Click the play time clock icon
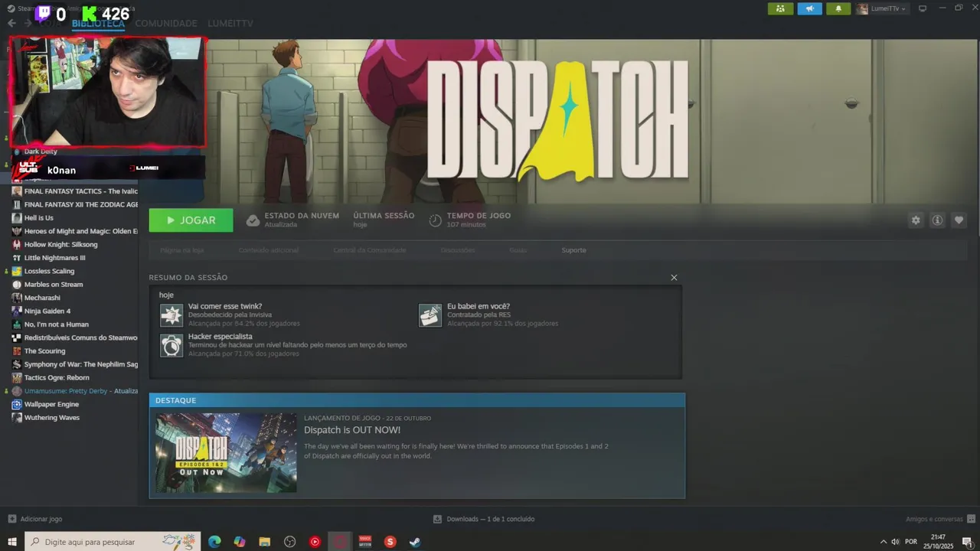This screenshot has height=551, width=980. pyautogui.click(x=435, y=220)
